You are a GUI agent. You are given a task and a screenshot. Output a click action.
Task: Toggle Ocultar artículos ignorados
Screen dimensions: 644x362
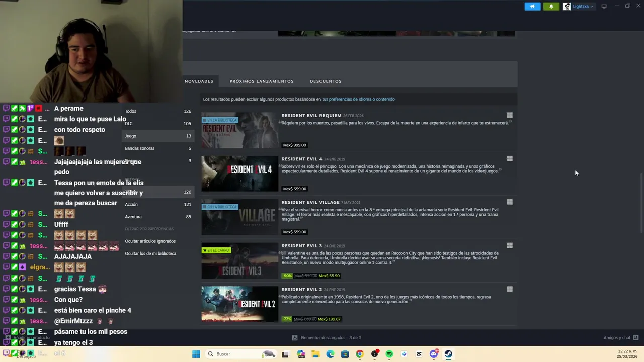[150, 241]
